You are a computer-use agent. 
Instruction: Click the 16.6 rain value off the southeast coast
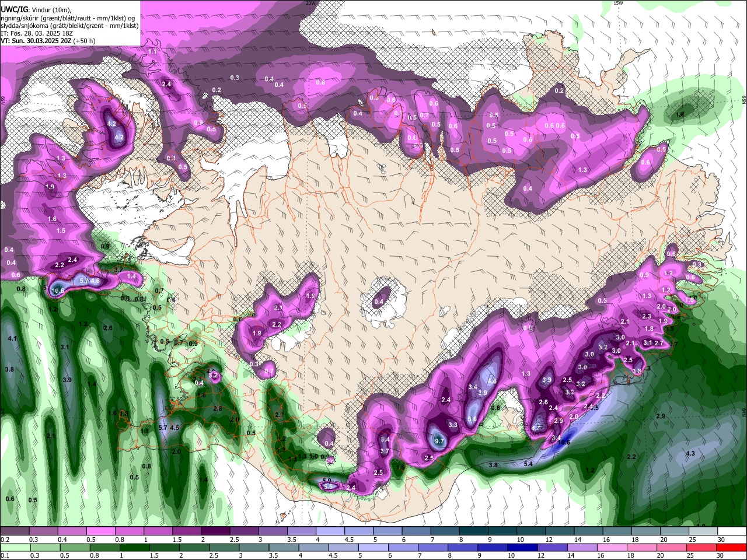coord(563,442)
